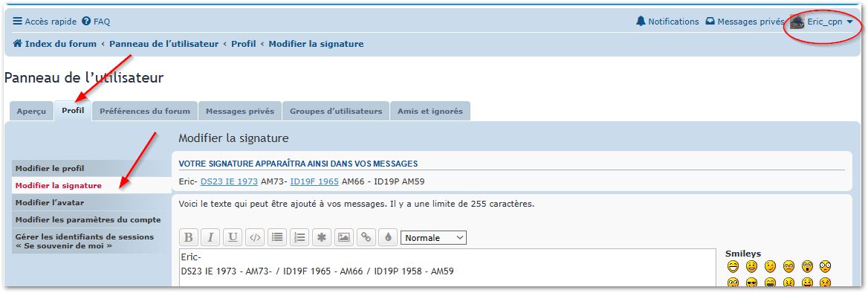Insert code block with </> button
Viewport: 868px width, 293px height.
[x=255, y=238]
